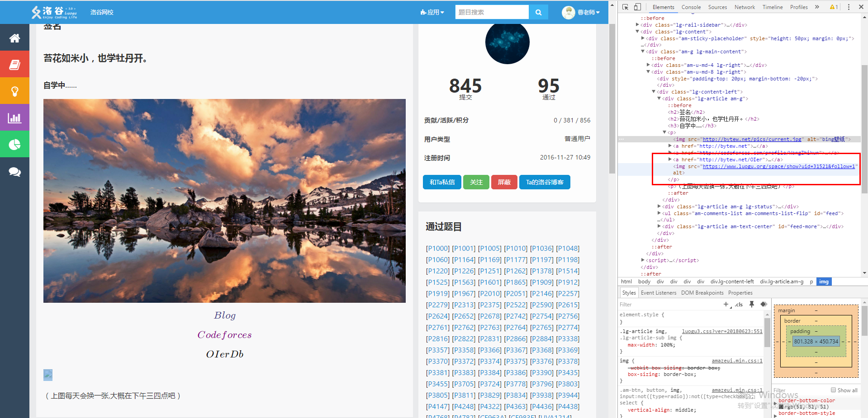The width and height of the screenshot is (868, 418).
Task: Switch to the Network tab
Action: [745, 7]
